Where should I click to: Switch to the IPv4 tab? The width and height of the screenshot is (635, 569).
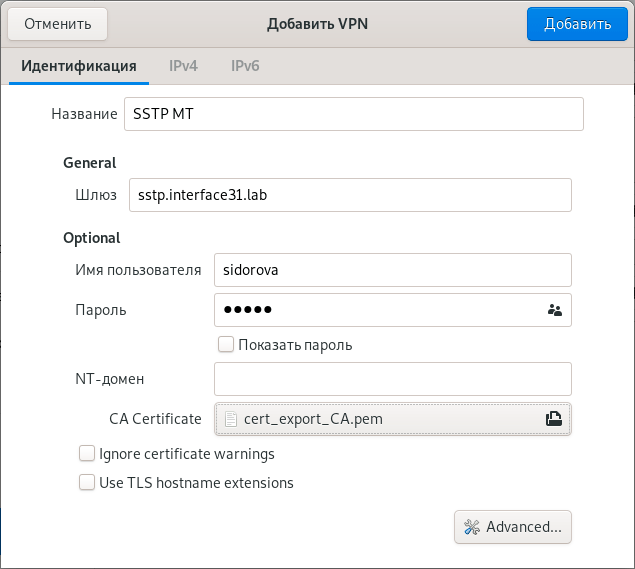pos(183,67)
